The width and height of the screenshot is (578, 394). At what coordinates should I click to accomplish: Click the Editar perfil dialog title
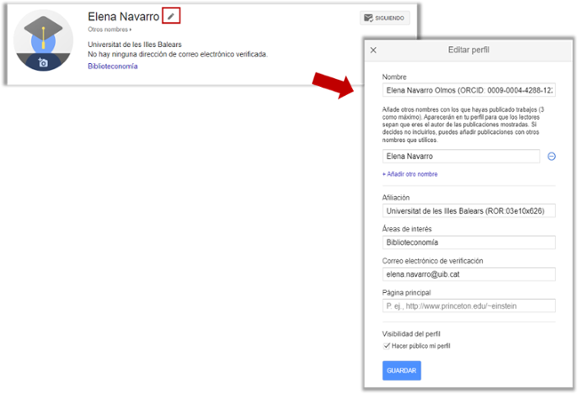click(469, 50)
